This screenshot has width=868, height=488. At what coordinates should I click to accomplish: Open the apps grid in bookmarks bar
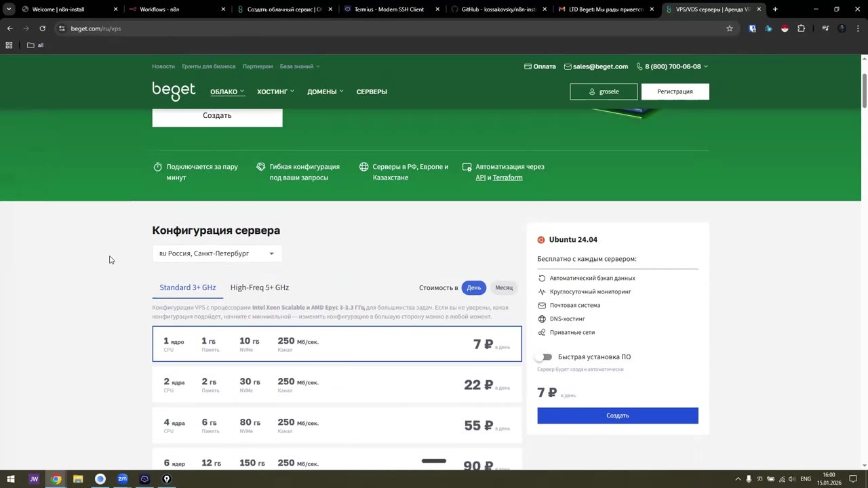click(x=9, y=45)
